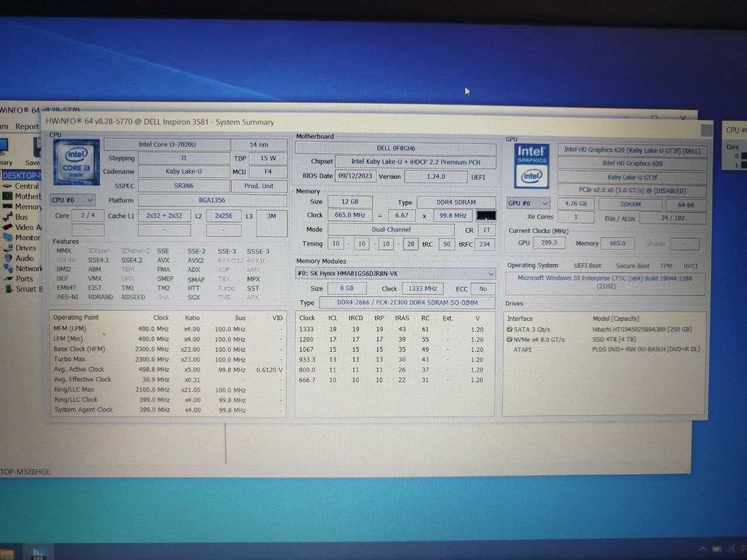Click the Hitachi HTS545025B9A300 drive row
747x560 pixels.
point(605,330)
